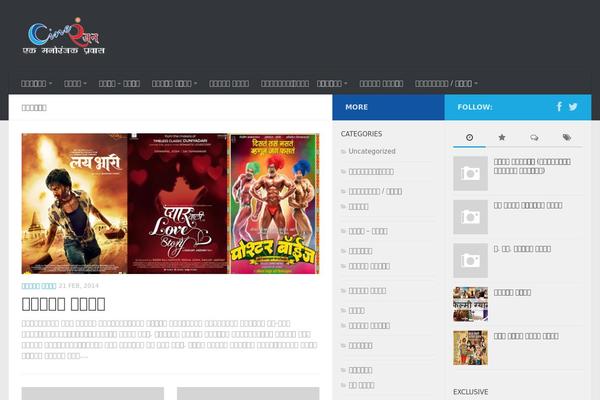
Task: Expand the second top navigation dropdown
Action: [x=75, y=83]
